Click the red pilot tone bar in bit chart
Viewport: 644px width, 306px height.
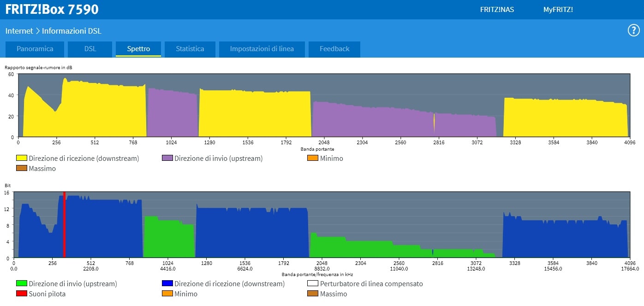click(64, 226)
